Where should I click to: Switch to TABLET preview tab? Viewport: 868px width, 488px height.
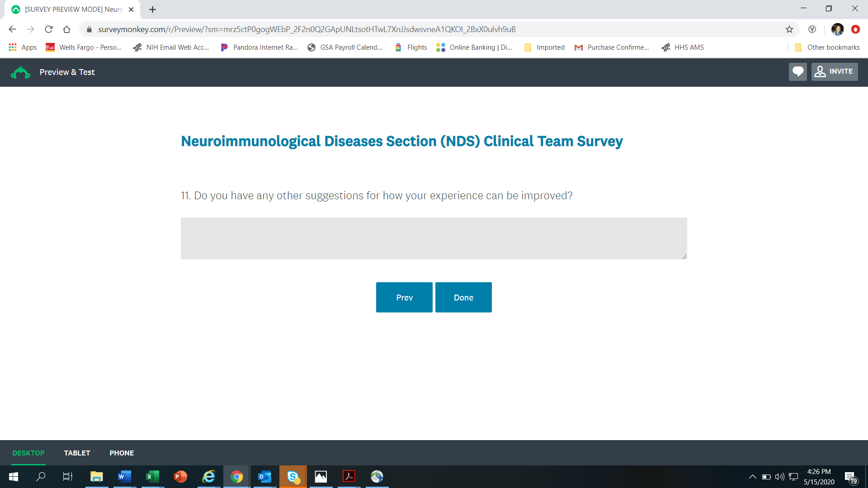coord(77,453)
